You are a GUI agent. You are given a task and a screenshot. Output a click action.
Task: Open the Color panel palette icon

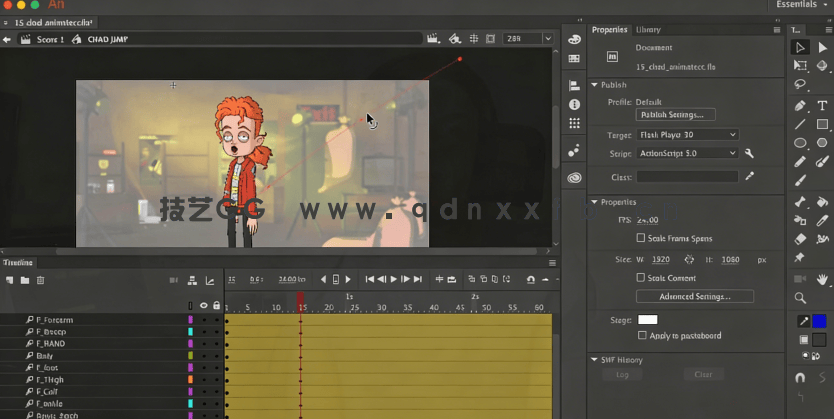(x=574, y=39)
